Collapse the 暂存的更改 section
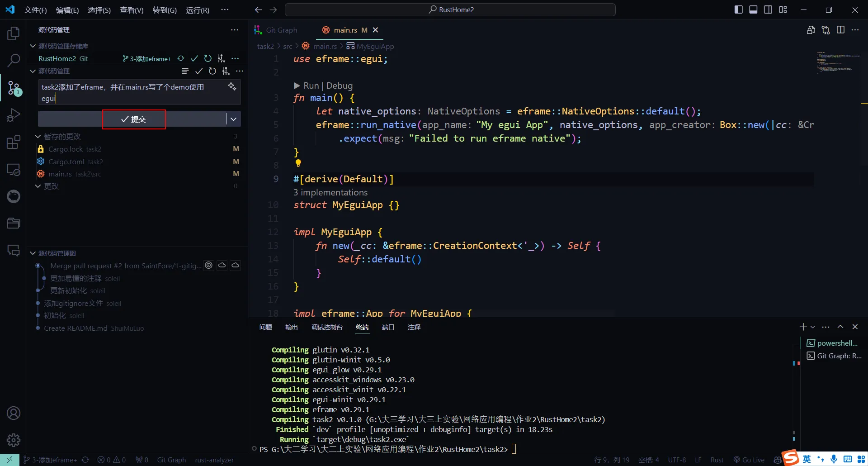 point(38,136)
